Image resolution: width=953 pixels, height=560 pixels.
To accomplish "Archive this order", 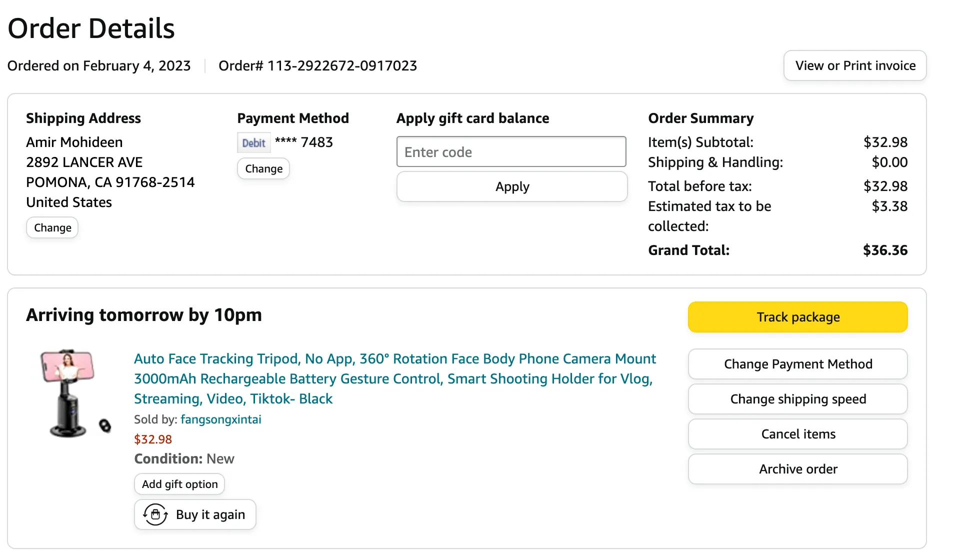I will 797,469.
